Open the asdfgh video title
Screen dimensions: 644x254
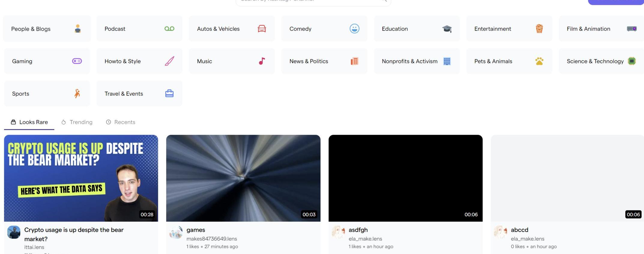point(358,230)
